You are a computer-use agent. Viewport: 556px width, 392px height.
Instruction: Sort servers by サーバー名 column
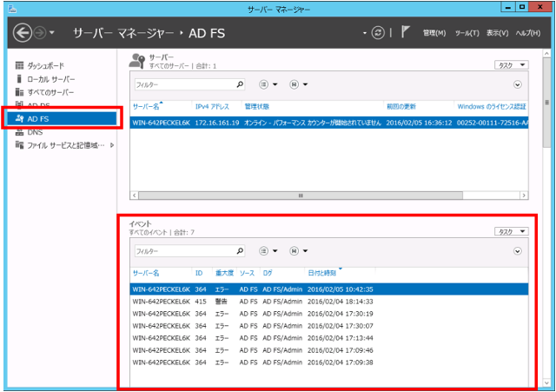(x=146, y=106)
